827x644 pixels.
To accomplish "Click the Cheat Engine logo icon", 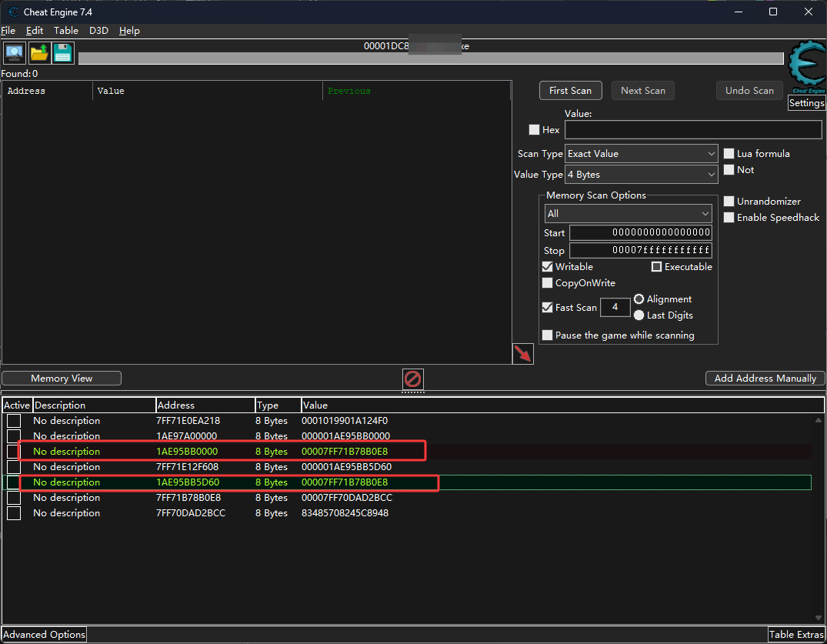I will pos(807,67).
